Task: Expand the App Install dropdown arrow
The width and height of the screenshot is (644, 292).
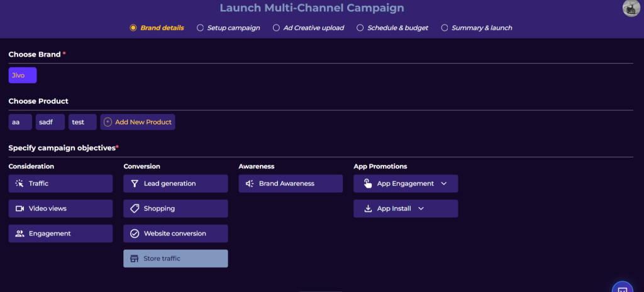Action: point(421,208)
